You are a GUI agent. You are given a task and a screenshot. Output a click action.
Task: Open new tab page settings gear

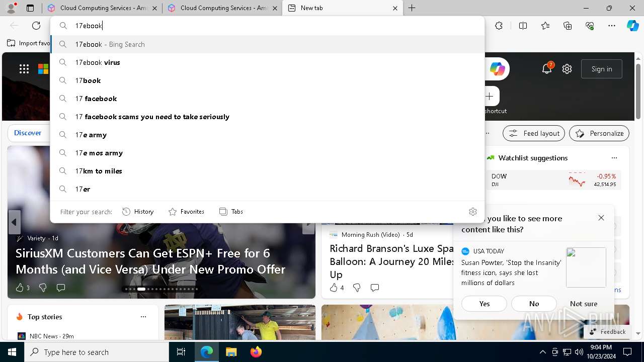click(x=567, y=69)
